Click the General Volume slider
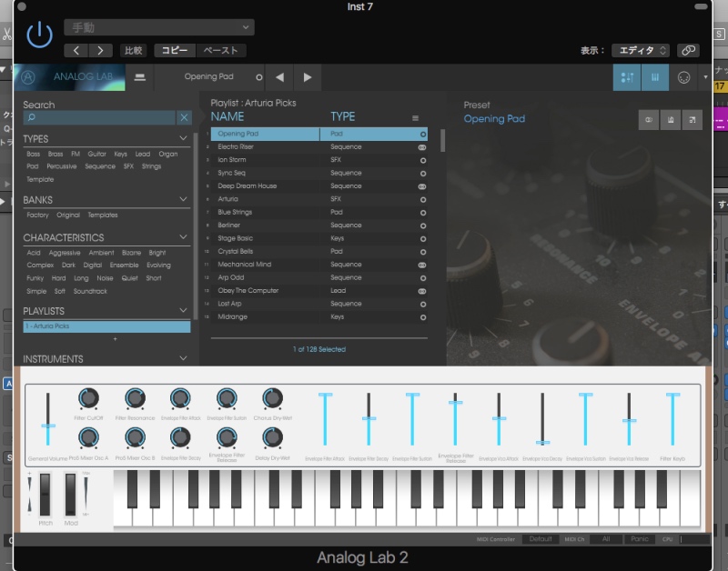This screenshot has height=571, width=728. click(x=48, y=419)
